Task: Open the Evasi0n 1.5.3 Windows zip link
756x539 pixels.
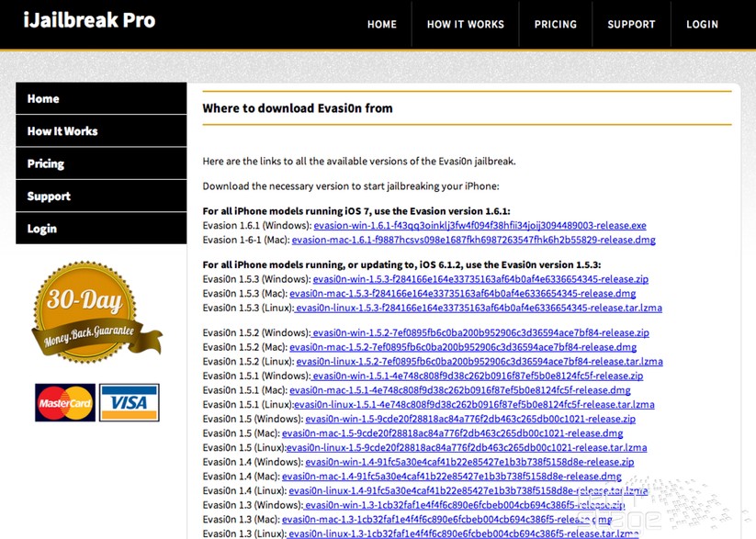Action: (480, 279)
